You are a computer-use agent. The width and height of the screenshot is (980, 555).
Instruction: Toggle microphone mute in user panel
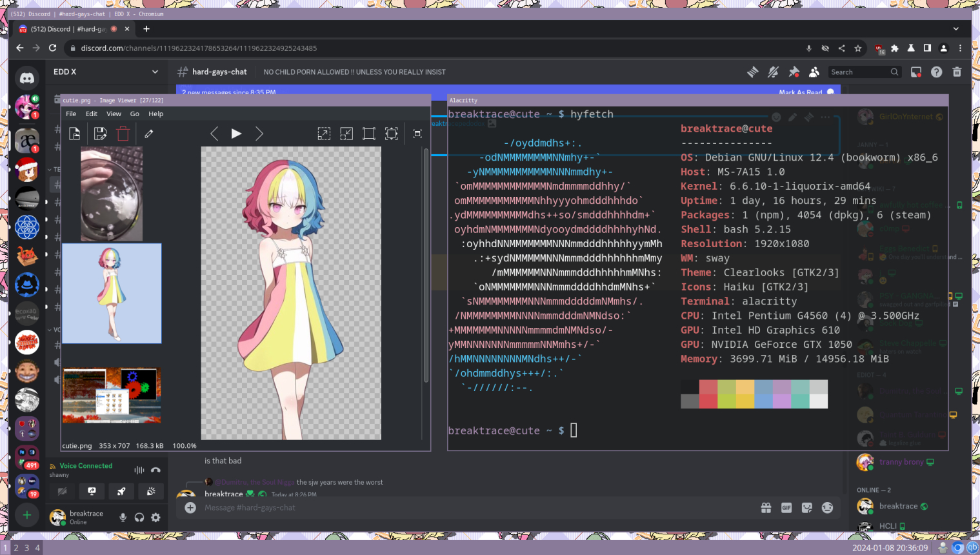point(123,518)
